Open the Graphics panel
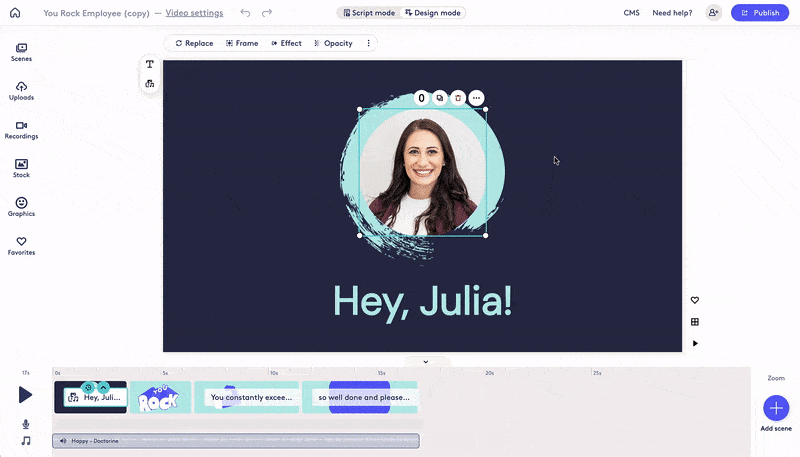This screenshot has height=457, width=800. [21, 207]
